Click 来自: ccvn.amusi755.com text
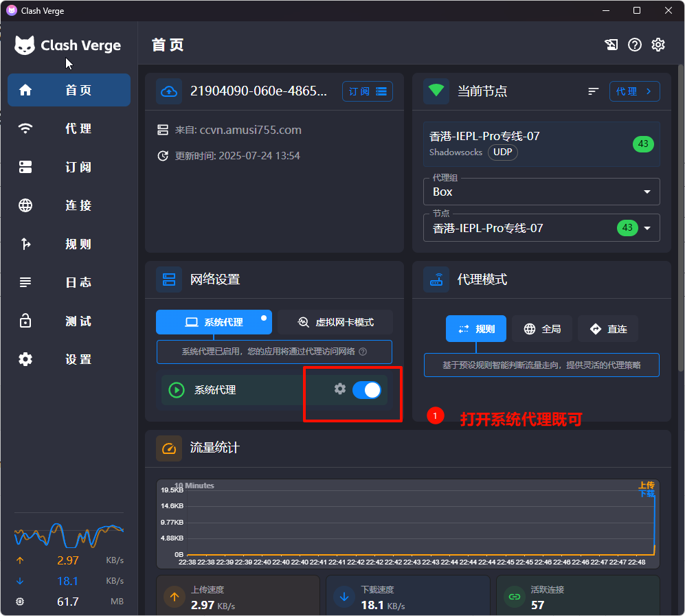This screenshot has height=616, width=685. point(238,130)
